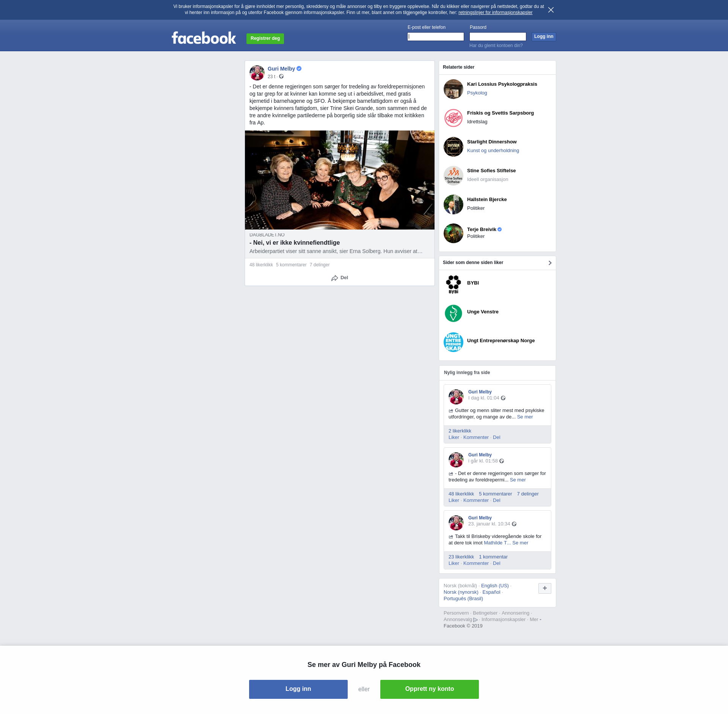Open the Stine Sofies Stiftelse page name
The height and width of the screenshot is (714, 728).
pos(491,171)
